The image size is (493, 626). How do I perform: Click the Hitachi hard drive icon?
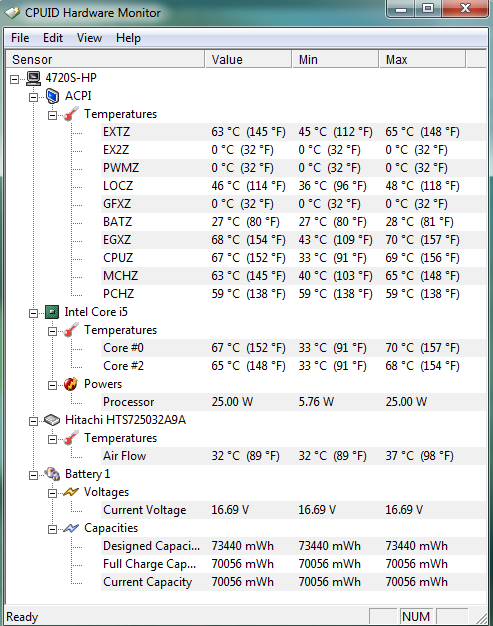[52, 420]
